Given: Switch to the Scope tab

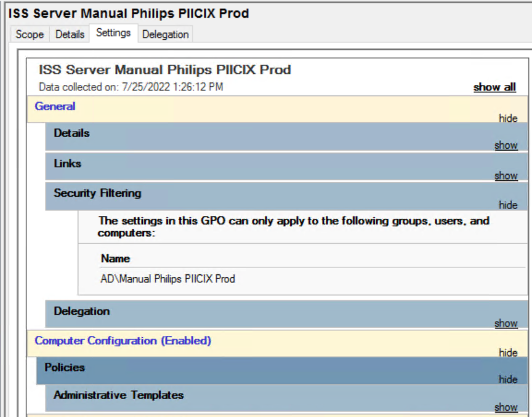Looking at the screenshot, I should tap(30, 34).
